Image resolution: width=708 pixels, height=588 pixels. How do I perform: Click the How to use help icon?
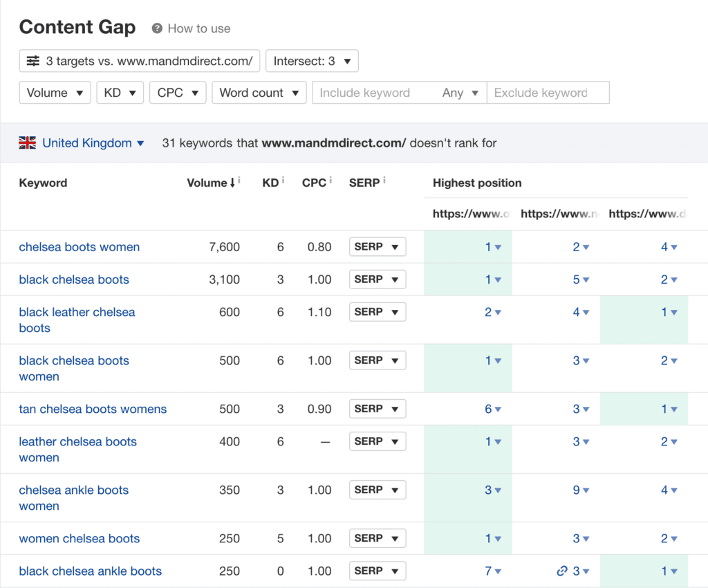[x=157, y=28]
